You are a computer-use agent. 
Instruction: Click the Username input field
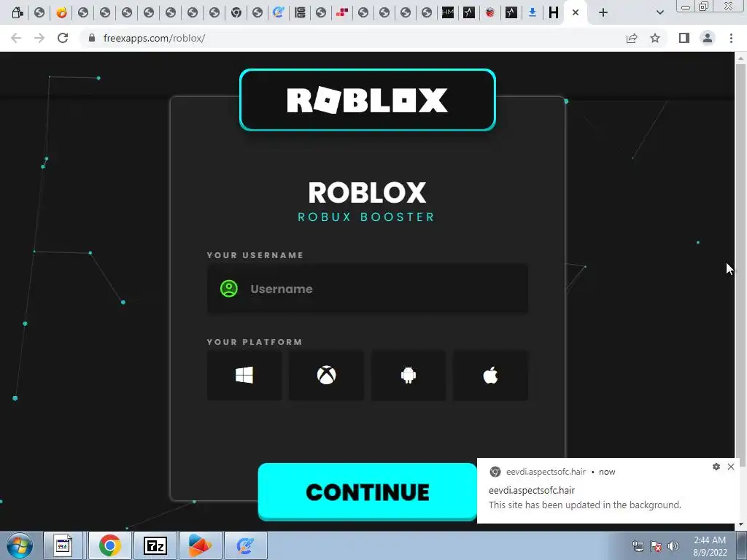pos(368,289)
